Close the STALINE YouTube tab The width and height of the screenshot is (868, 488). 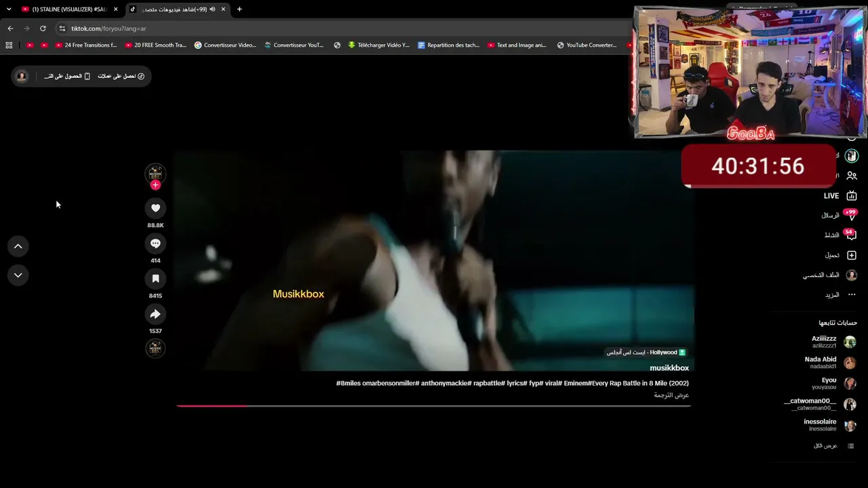coord(116,9)
